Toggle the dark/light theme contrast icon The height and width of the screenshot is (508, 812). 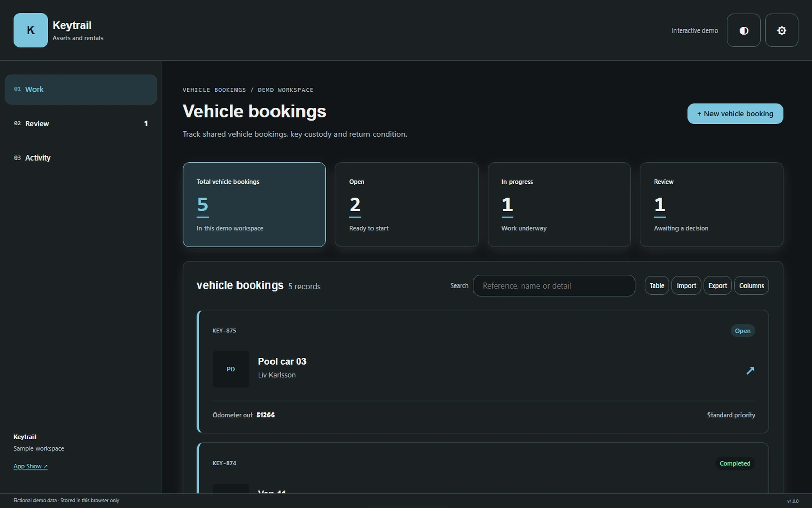(743, 30)
